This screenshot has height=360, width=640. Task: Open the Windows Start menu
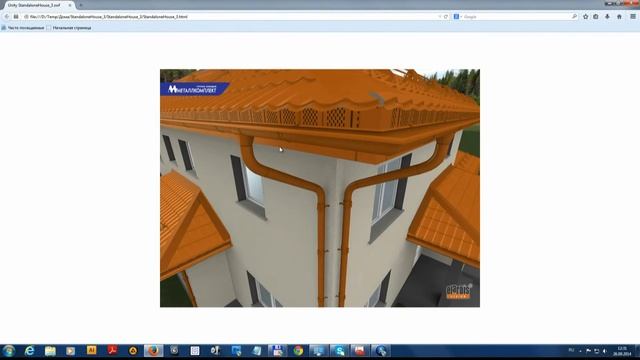[x=9, y=351]
